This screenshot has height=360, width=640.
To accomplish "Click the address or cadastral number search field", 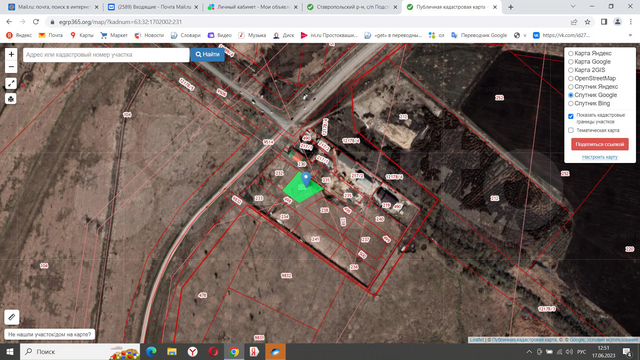I will (x=106, y=55).
